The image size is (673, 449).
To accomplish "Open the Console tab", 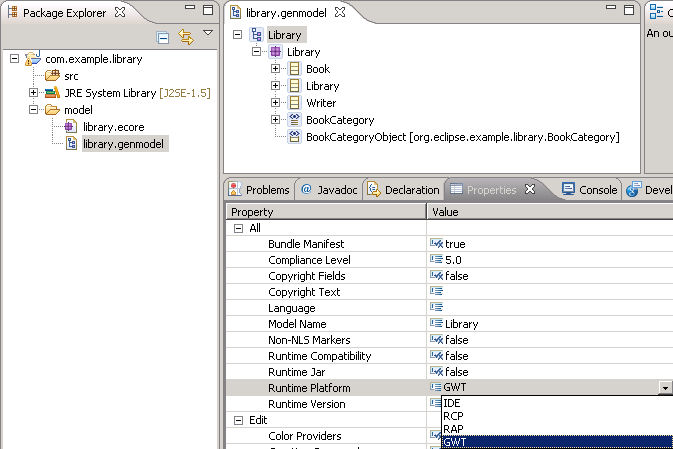I will click(x=590, y=189).
